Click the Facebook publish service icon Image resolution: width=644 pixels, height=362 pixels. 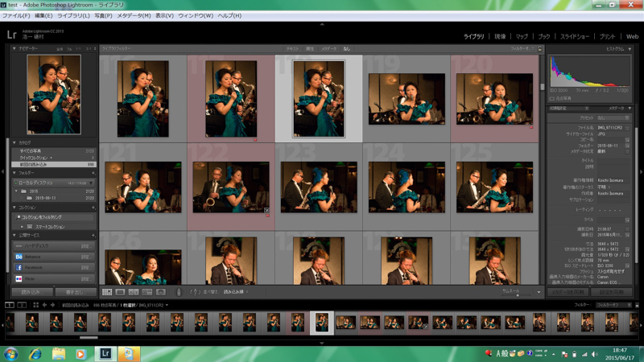coord(19,268)
